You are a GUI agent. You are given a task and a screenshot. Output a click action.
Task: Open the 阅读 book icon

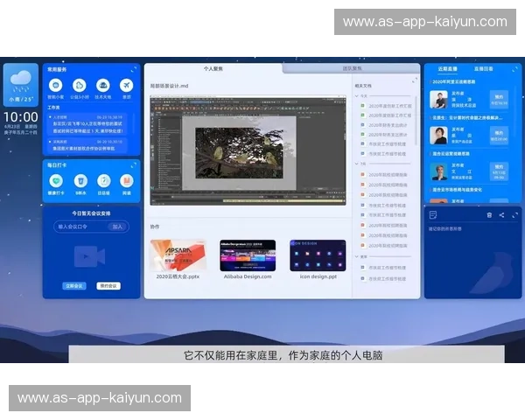[127, 181]
